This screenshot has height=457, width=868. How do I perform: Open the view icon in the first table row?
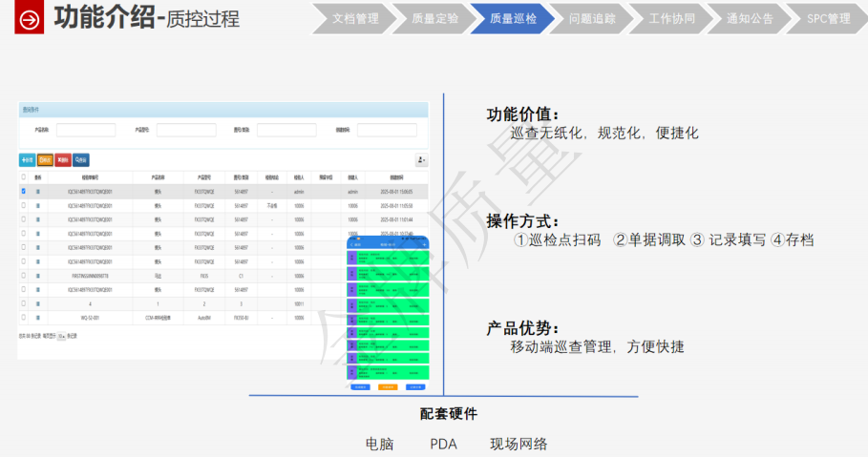tap(38, 192)
